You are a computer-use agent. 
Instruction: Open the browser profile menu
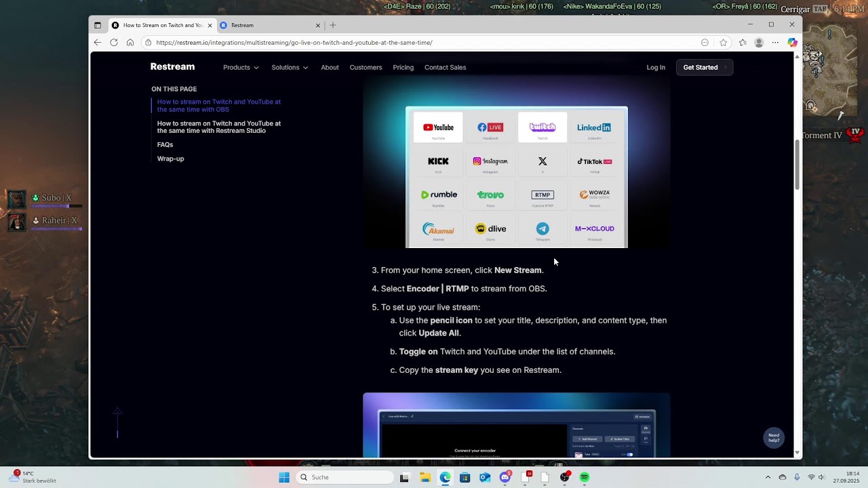(x=759, y=42)
